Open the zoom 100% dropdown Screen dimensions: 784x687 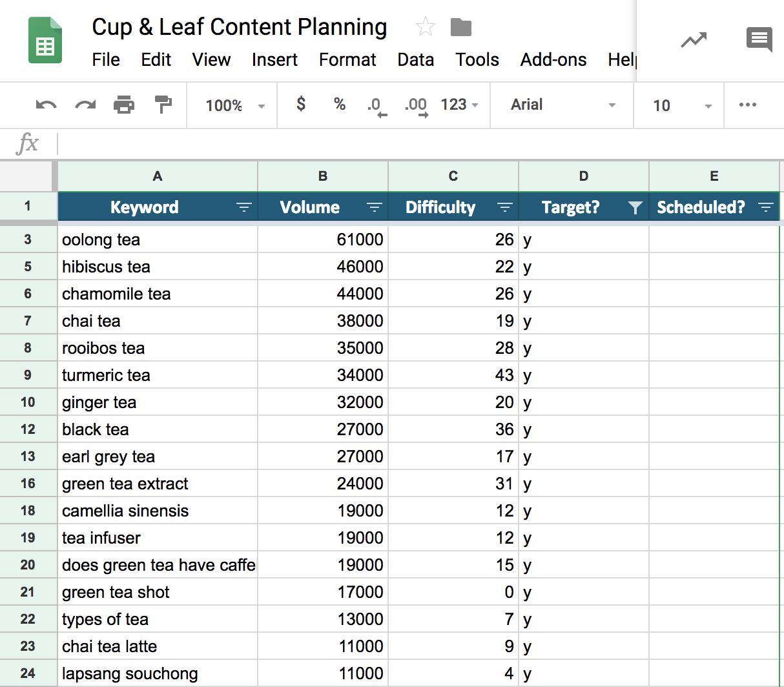pos(234,105)
